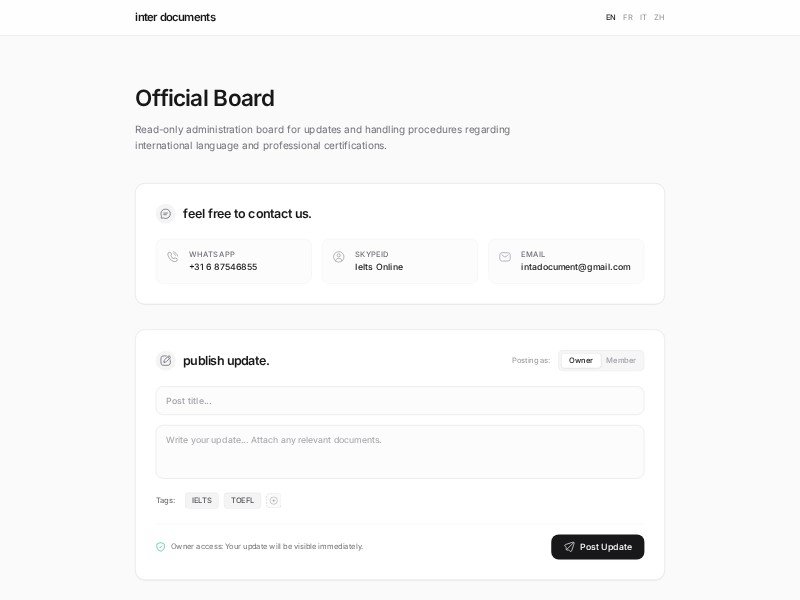This screenshot has width=800, height=600.
Task: Click the email envelope icon
Action: [505, 257]
